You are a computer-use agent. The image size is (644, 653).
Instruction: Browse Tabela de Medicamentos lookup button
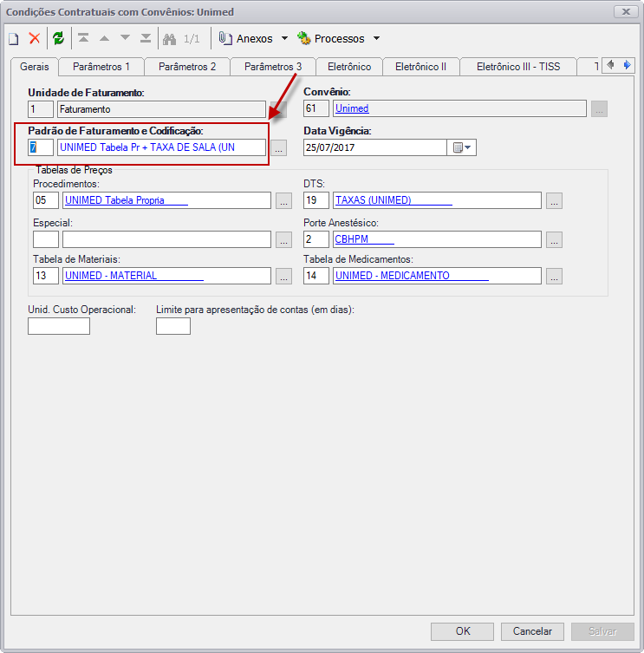tap(555, 276)
